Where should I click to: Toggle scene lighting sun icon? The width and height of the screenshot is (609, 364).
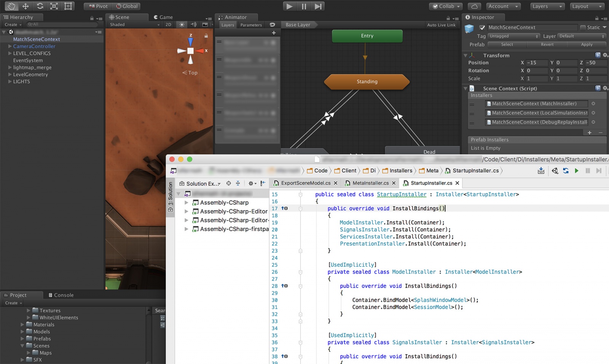(x=182, y=25)
